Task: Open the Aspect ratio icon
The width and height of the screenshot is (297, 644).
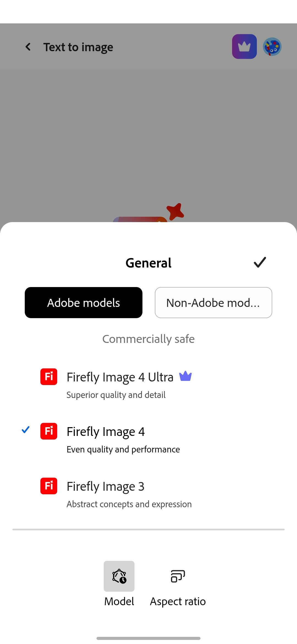Action: (178, 576)
